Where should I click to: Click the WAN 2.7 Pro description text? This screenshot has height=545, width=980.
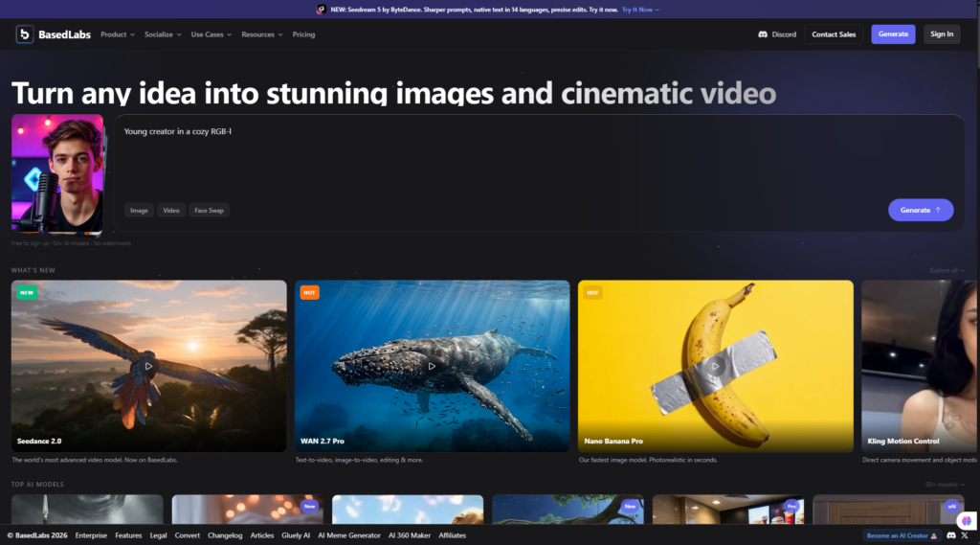pos(359,460)
